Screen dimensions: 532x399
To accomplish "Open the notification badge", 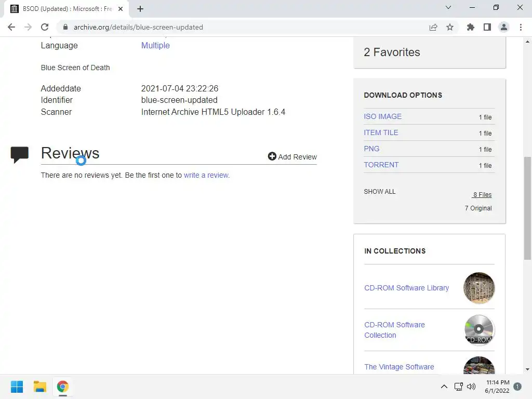I will tap(517, 387).
